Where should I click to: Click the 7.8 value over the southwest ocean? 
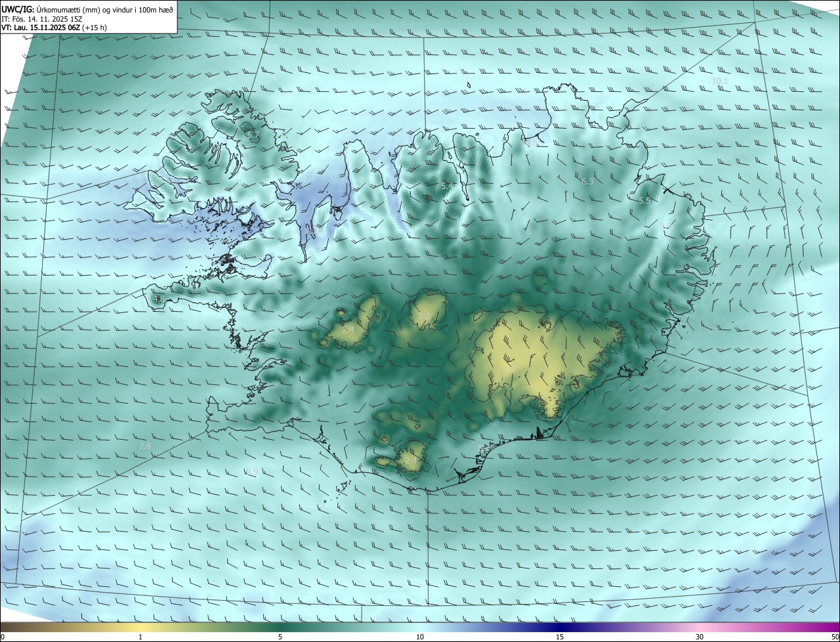[x=145, y=446]
